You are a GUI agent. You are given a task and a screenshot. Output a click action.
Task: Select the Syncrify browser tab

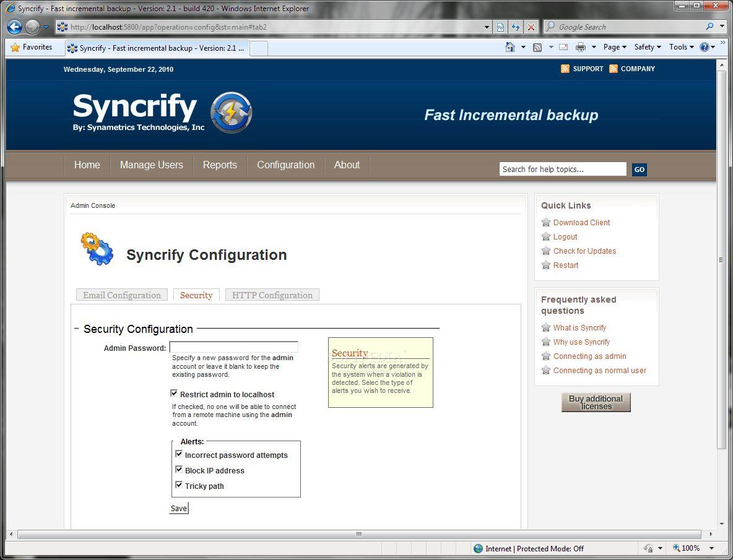point(157,48)
